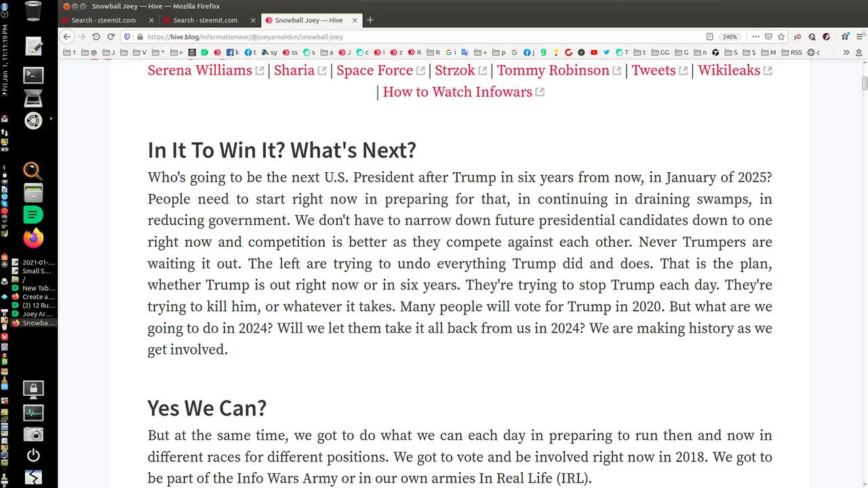868x488 pixels.
Task: Open the Trash icon in the dock
Action: point(33,12)
